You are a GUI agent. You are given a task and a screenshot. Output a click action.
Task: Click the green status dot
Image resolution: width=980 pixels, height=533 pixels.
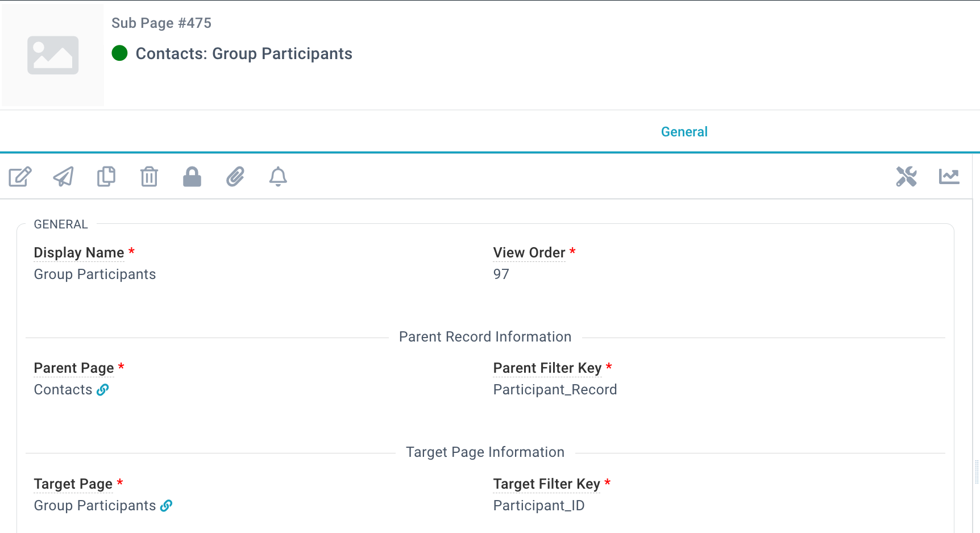pos(119,53)
